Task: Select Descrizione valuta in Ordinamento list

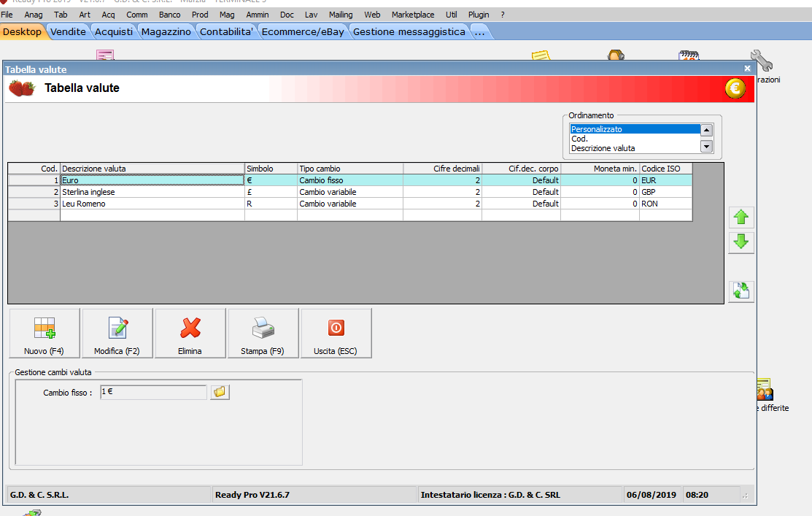Action: tap(635, 148)
